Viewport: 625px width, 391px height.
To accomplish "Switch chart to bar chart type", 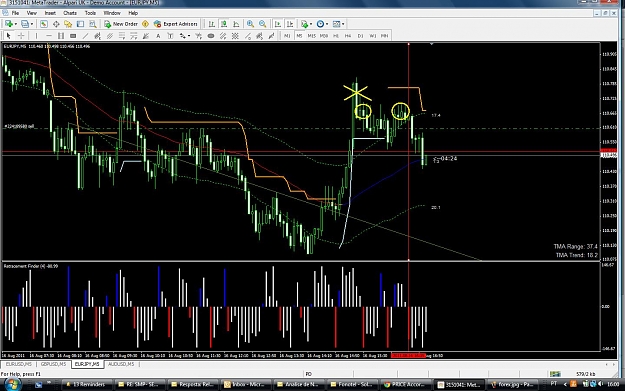I will pyautogui.click(x=212, y=24).
